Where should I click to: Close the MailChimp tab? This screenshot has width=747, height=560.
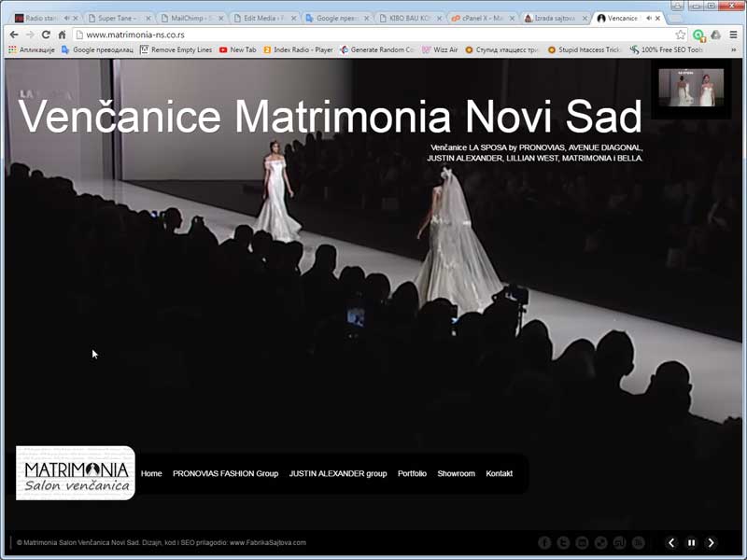click(220, 18)
